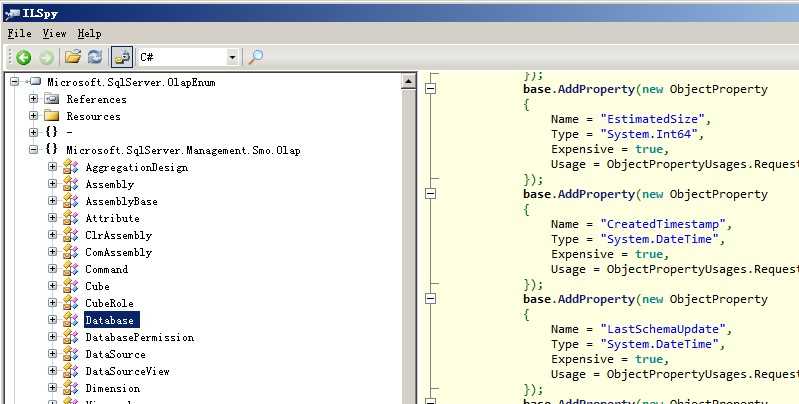This screenshot has height=404, width=799.
Task: Expand the Assembly class node
Action: [52, 183]
